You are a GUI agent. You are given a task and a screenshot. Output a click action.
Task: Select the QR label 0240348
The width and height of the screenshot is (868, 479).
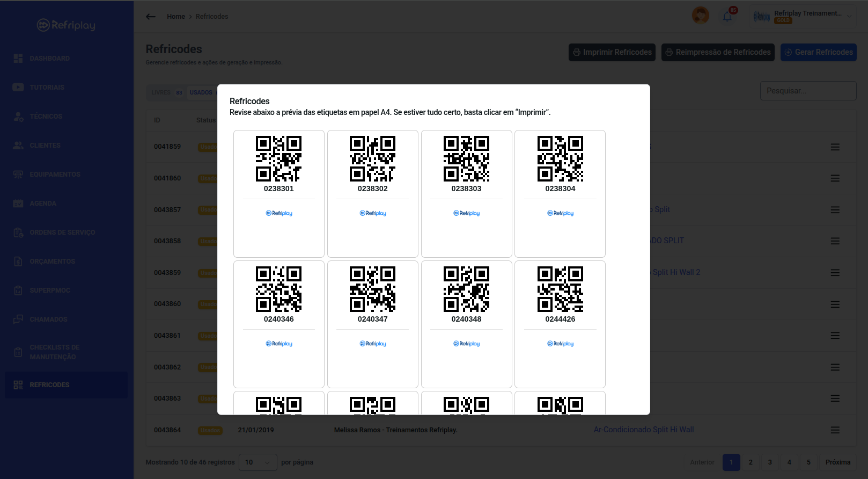pos(467,324)
